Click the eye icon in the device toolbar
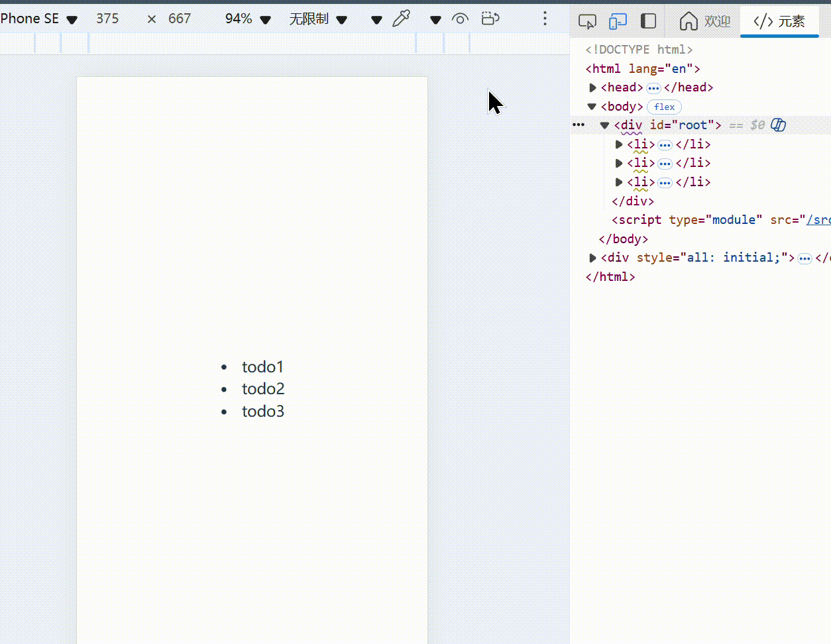The height and width of the screenshot is (644, 831). tap(460, 19)
